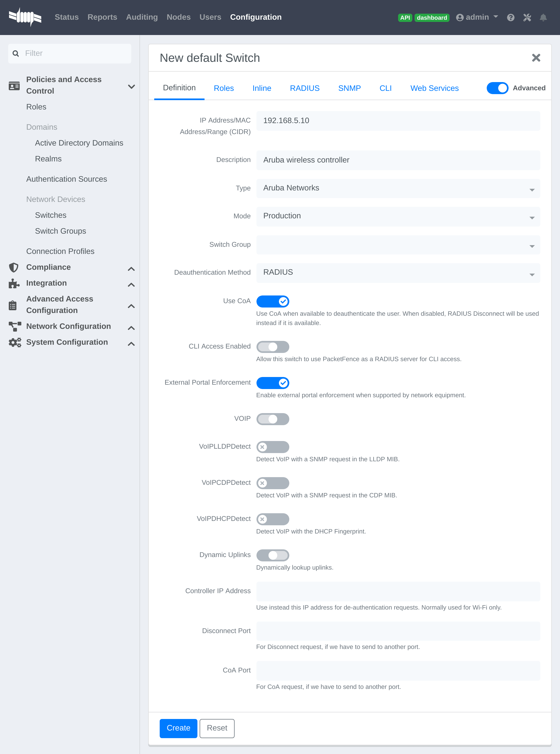560x754 pixels.
Task: Expand Network Configuration section chevron
Action: tap(131, 328)
